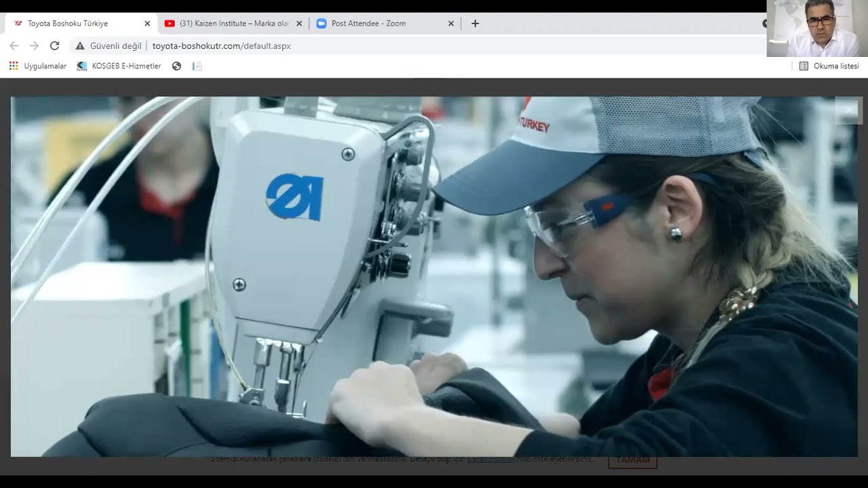
Task: Select the presenter webcam thumbnail
Action: (x=817, y=28)
